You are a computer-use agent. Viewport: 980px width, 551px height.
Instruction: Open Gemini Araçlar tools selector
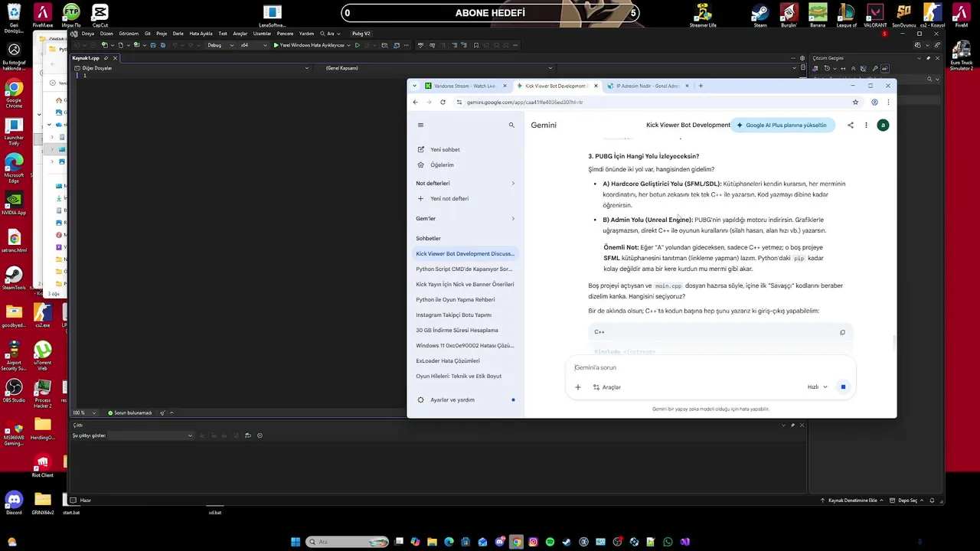point(606,387)
